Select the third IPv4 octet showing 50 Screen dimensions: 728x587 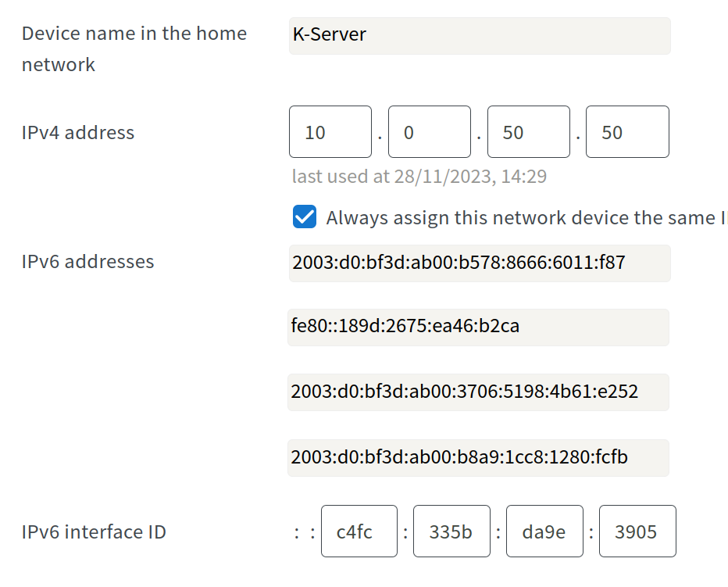tap(528, 131)
